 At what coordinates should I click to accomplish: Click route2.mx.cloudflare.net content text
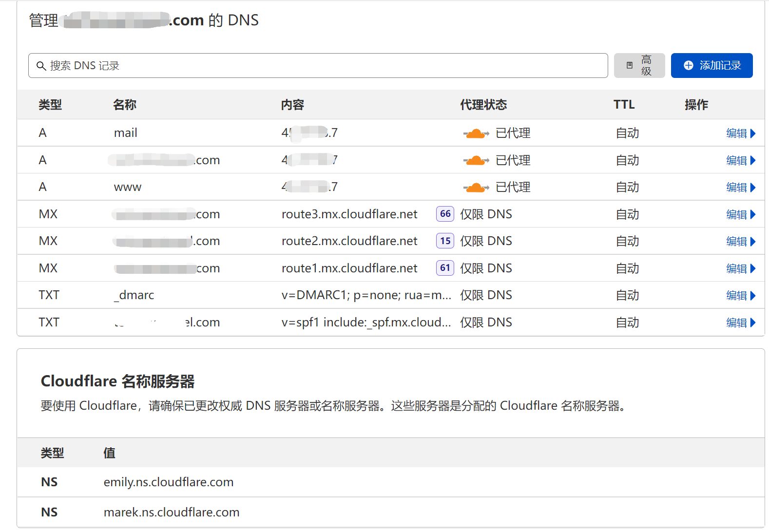[349, 241]
